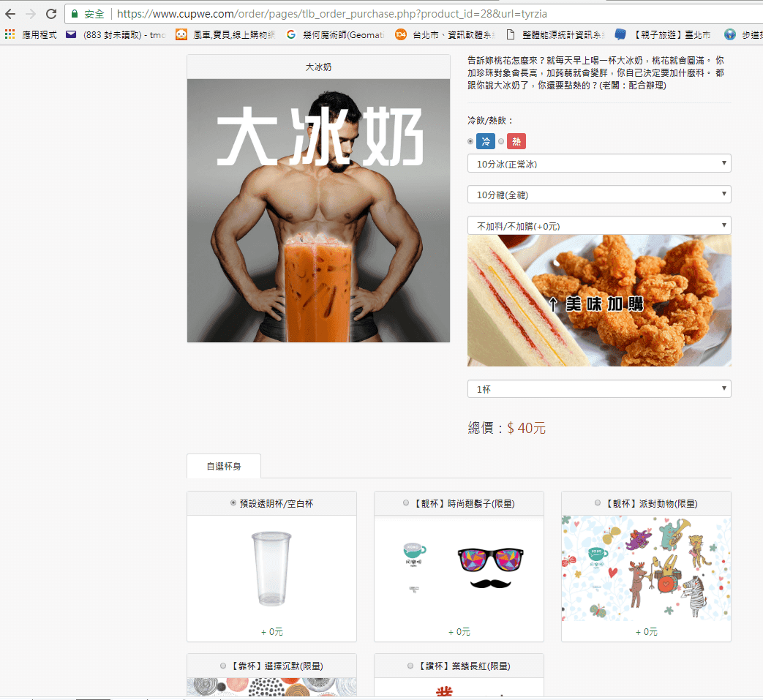Open the 不加料/不加購 toppings dropdown
This screenshot has width=763, height=700.
[599, 226]
